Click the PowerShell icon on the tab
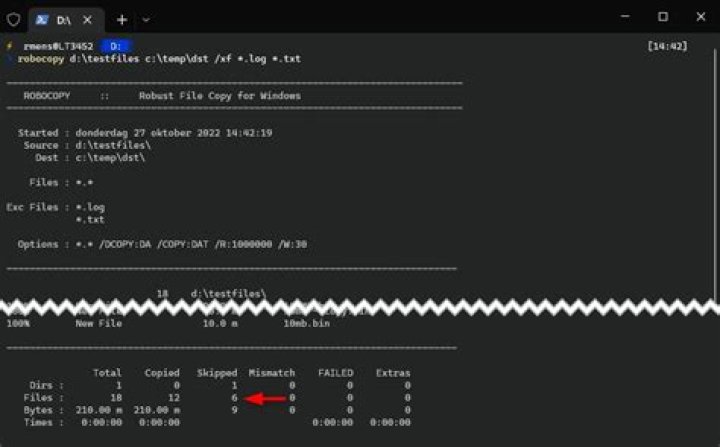The image size is (720, 447). [42, 20]
